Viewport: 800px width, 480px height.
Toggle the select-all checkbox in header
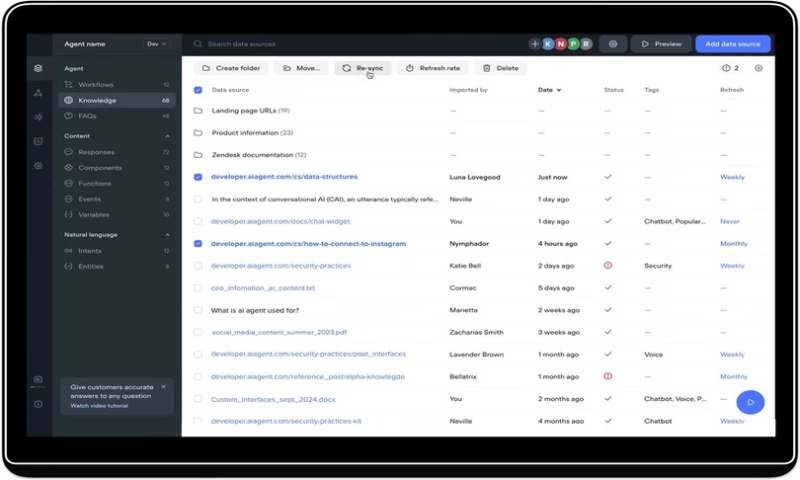[198, 90]
